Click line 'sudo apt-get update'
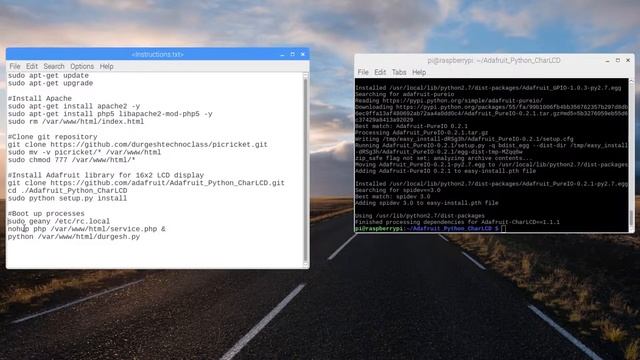Screen dimensions: 640x360 coord(48,76)
